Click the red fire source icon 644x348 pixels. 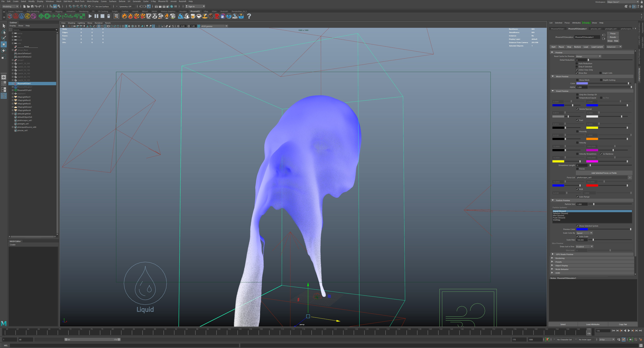click(15, 16)
